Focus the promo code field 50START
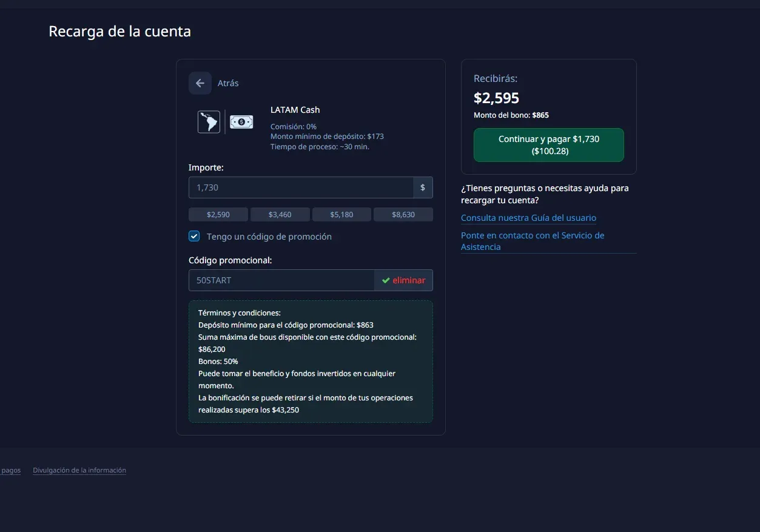The width and height of the screenshot is (760, 532). [281, 280]
